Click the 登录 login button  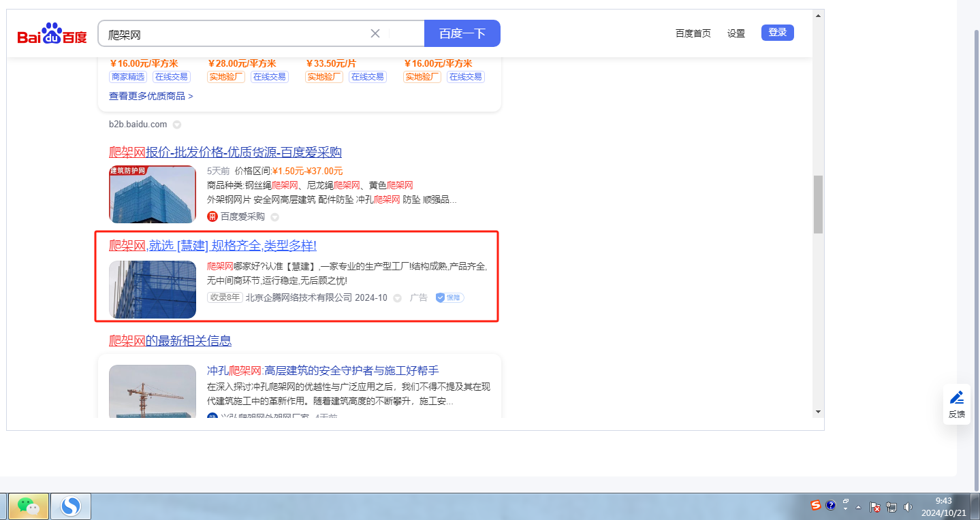(777, 33)
